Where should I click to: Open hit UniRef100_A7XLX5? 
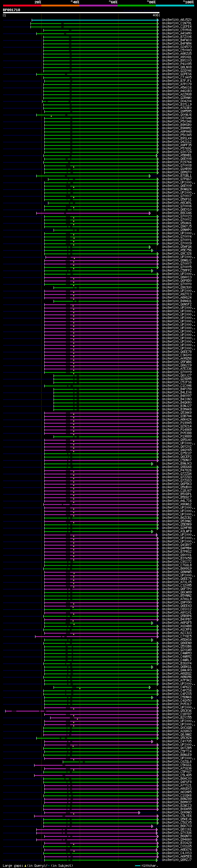pos(177,583)
